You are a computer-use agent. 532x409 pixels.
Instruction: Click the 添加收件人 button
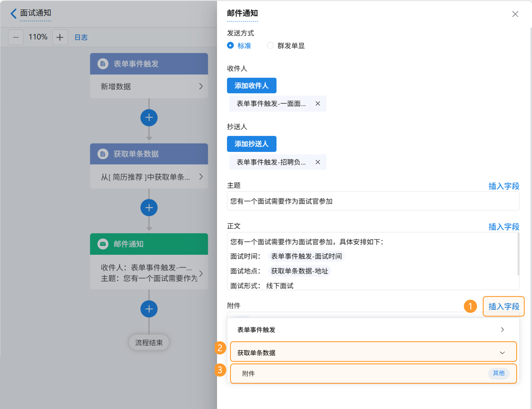click(x=251, y=86)
